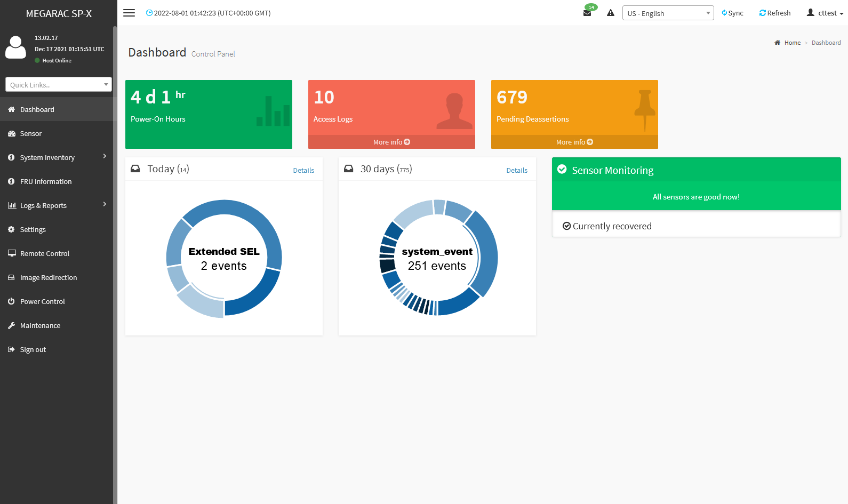Image resolution: width=848 pixels, height=504 pixels.
Task: Open Remote Control menu item
Action: coord(45,253)
